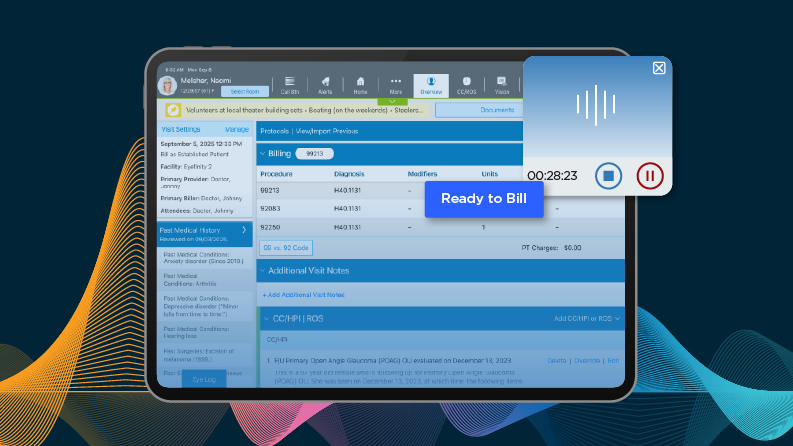793x446 pixels.
Task: Select Anxiety disorder past condition
Action: (x=203, y=258)
